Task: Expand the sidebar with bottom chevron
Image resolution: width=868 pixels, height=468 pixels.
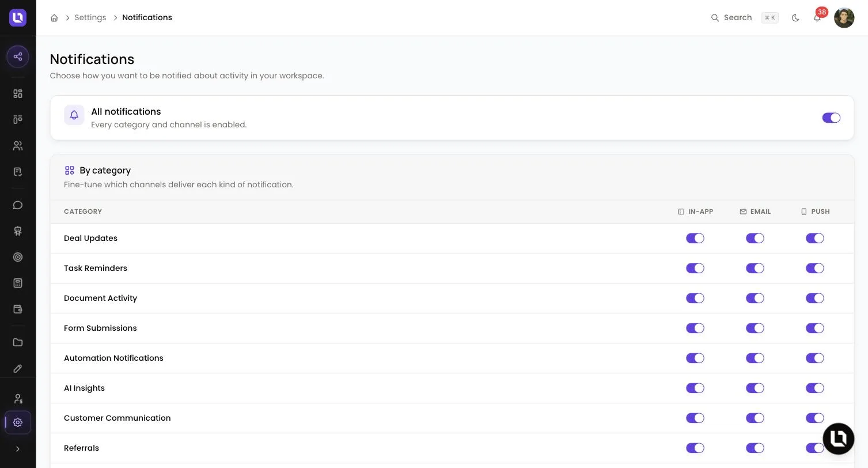Action: pyautogui.click(x=18, y=449)
